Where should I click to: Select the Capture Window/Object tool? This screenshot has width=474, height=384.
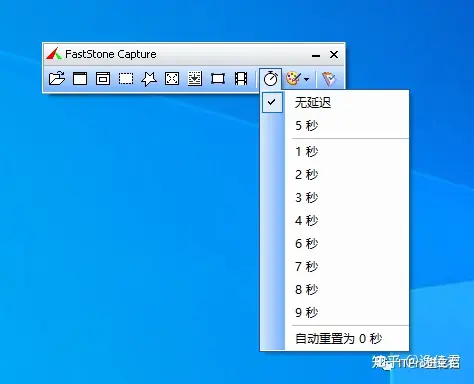tap(103, 79)
